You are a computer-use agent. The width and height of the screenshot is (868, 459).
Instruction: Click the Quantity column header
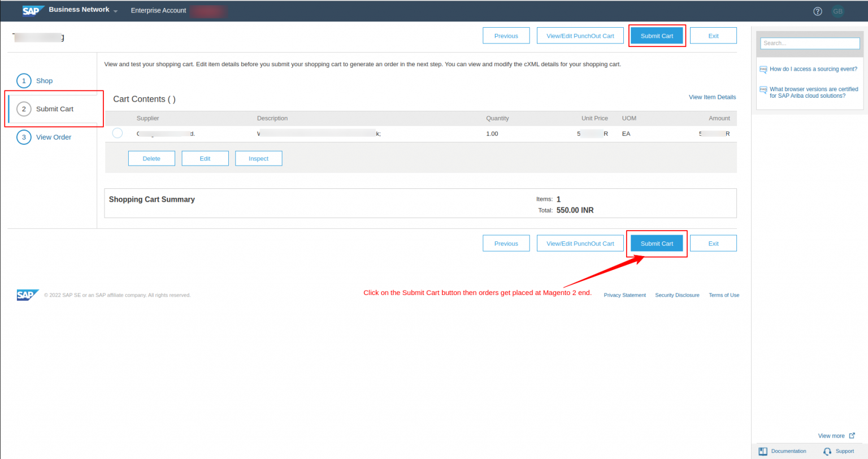497,118
